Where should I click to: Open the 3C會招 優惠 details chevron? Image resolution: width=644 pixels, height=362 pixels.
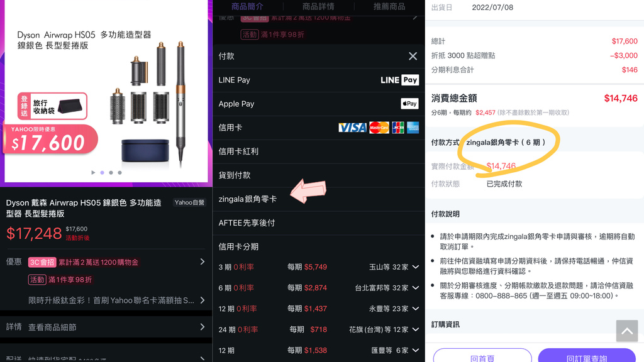[202, 262]
